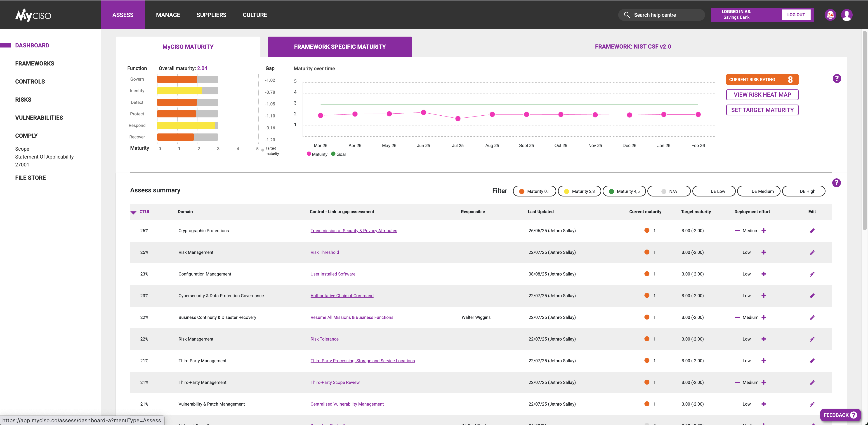Switch to the MyCISO MATURITY tab
This screenshot has height=425, width=868.
(188, 47)
